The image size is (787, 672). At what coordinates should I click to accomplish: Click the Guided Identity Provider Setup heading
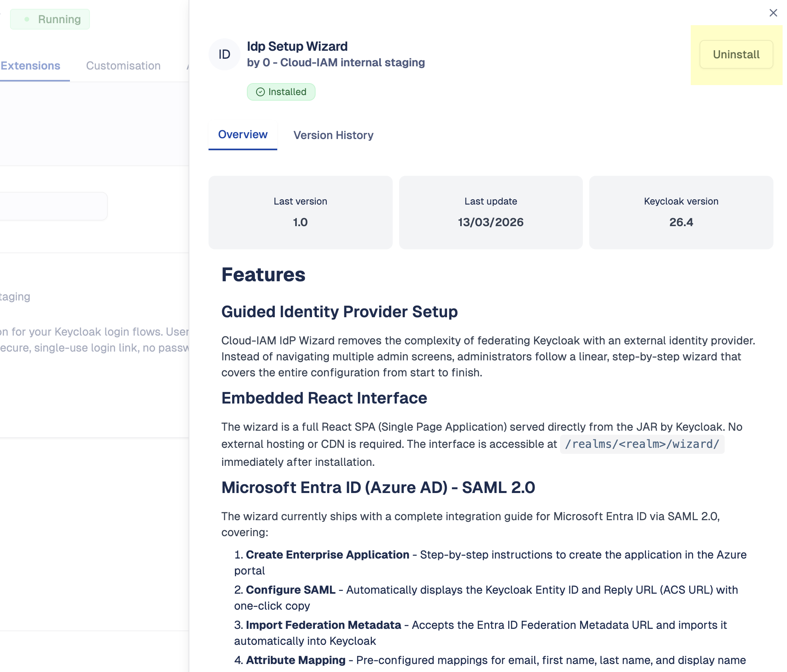339,312
